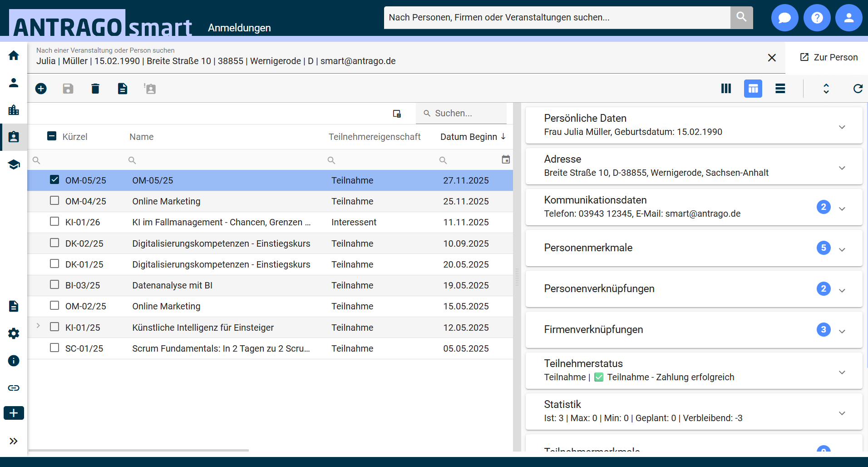Expand the KI-01/25 row arrow
The image size is (868, 467).
click(38, 326)
